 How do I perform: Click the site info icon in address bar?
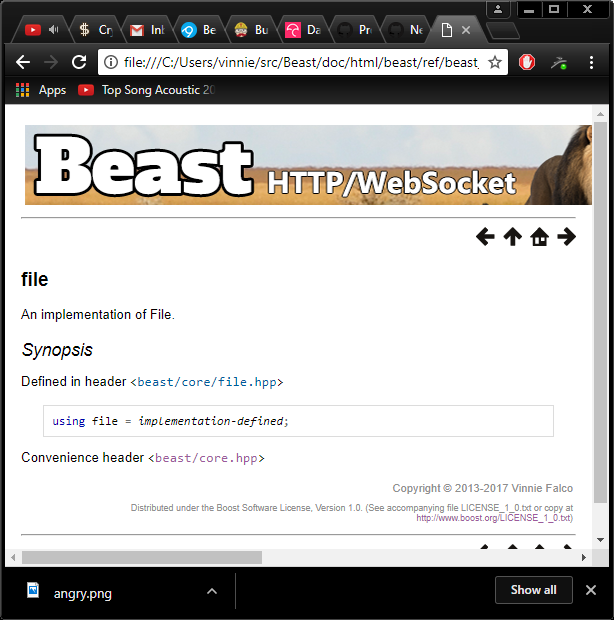coord(111,62)
